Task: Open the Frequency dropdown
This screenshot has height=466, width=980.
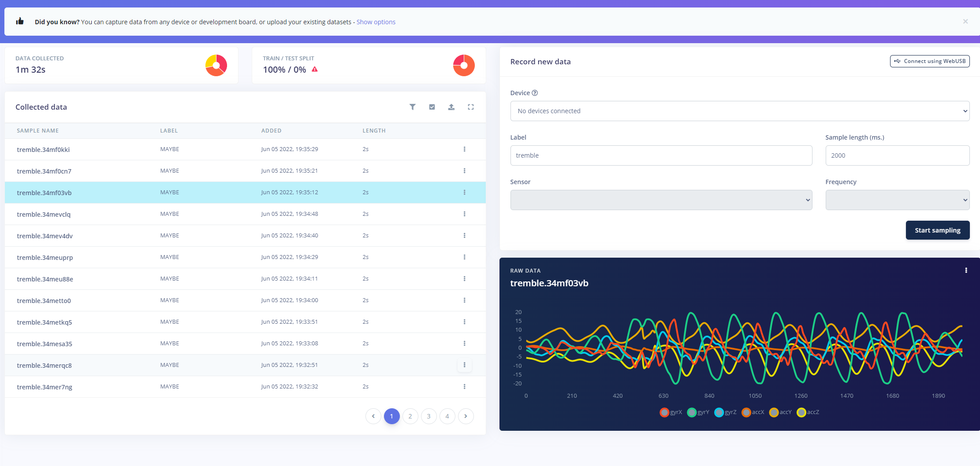Action: click(x=898, y=200)
